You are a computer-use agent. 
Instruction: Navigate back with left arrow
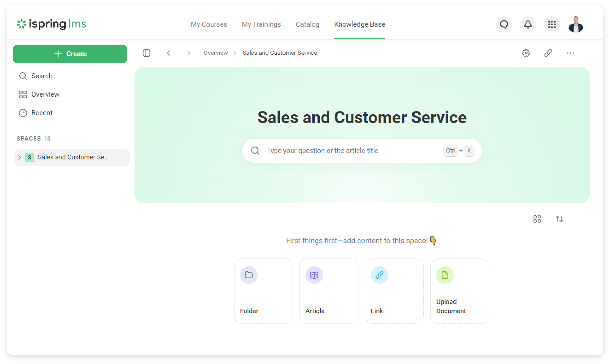168,53
